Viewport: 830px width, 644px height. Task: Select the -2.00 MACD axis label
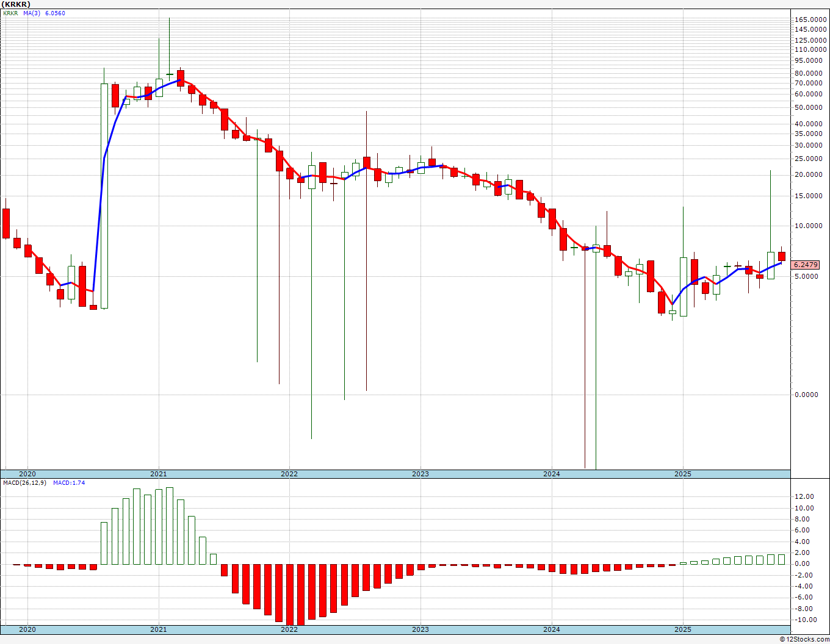click(805, 575)
